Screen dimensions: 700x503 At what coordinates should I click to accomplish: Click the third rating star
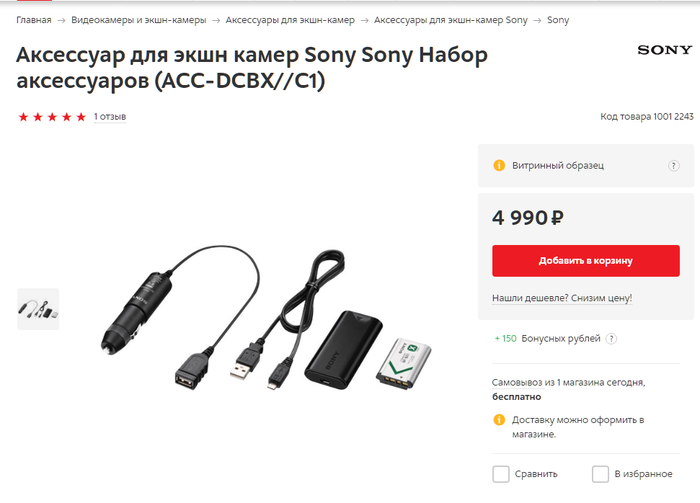pyautogui.click(x=52, y=117)
